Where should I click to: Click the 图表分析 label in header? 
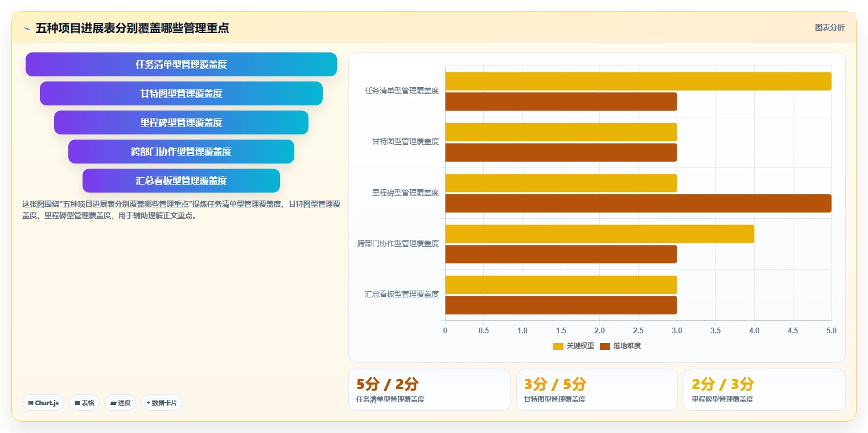(829, 27)
